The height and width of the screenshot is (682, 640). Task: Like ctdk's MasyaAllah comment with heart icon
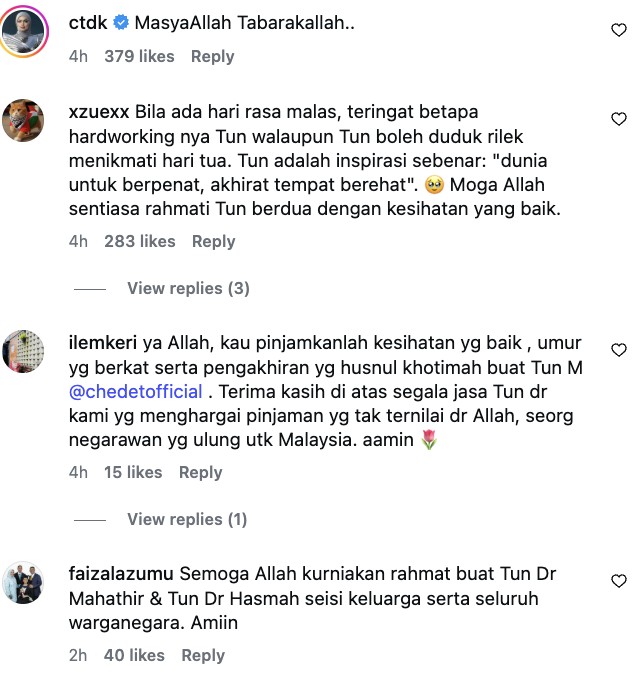point(619,30)
